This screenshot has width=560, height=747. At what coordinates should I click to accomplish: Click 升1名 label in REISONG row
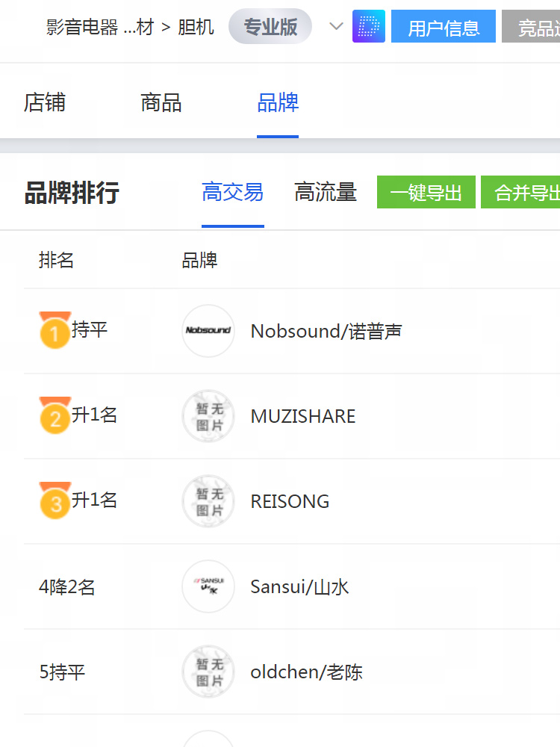pos(94,500)
